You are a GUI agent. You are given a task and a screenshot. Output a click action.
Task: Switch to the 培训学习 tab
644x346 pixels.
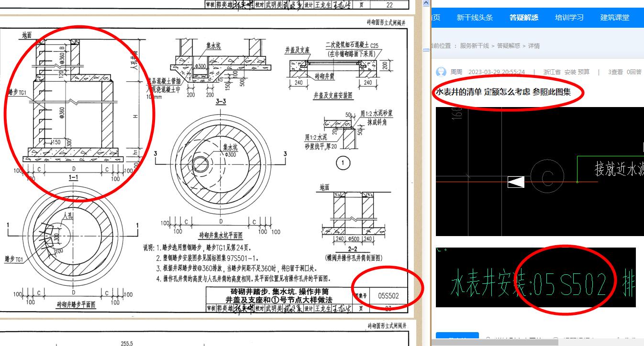point(569,17)
